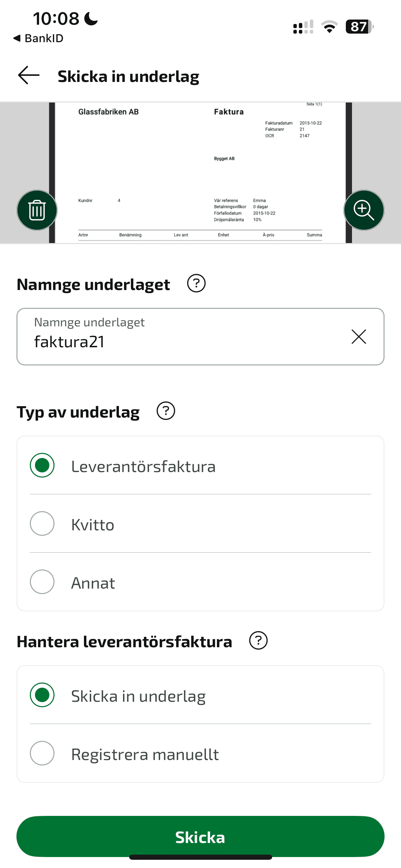Open help for Namnge underlaget

[196, 284]
